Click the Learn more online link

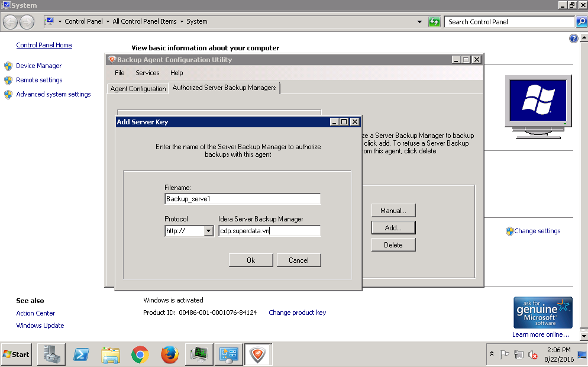coord(541,334)
